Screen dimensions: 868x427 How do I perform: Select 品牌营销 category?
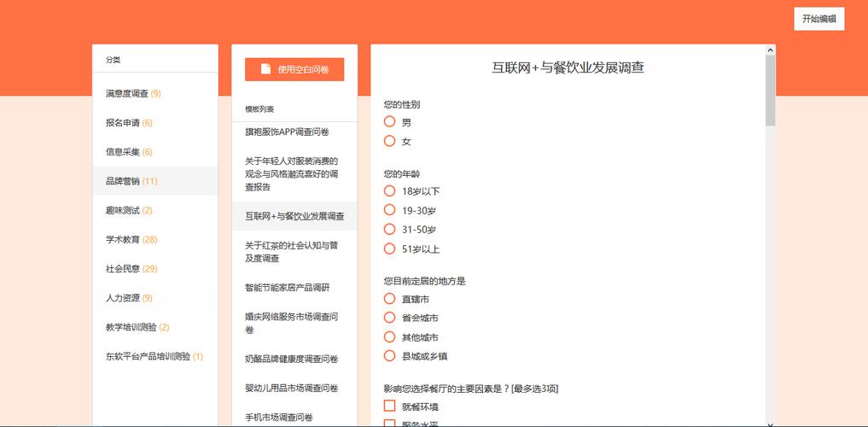click(x=155, y=181)
